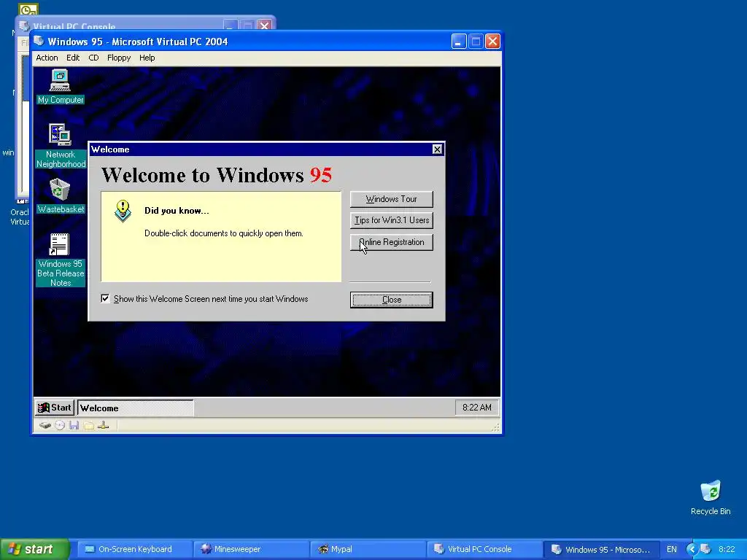Click the Virtual PC window title bar icon
The image size is (747, 560).
(39, 42)
